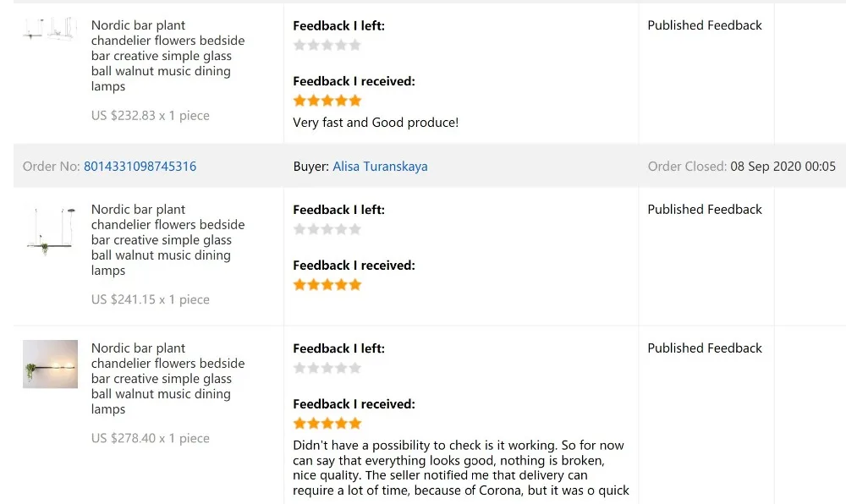Click the review text starting "Didn't have a possibility"
846x504 pixels.
tap(460, 468)
